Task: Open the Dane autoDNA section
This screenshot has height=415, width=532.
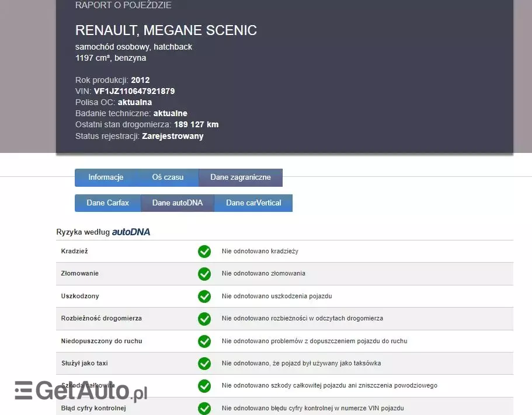Action: click(178, 203)
